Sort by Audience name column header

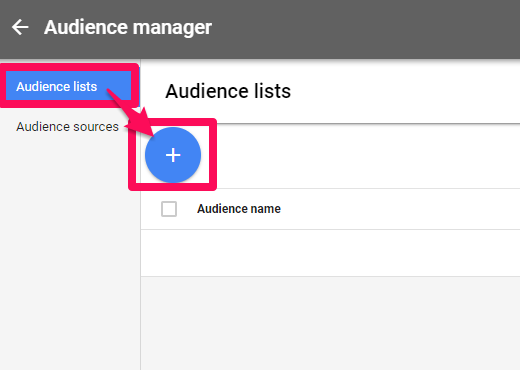(x=239, y=209)
